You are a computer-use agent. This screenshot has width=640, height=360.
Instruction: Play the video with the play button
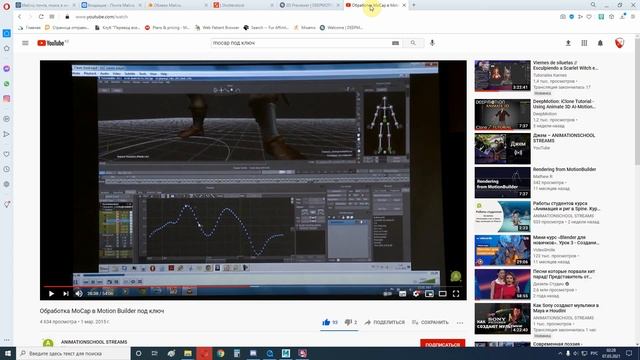pos(51,293)
